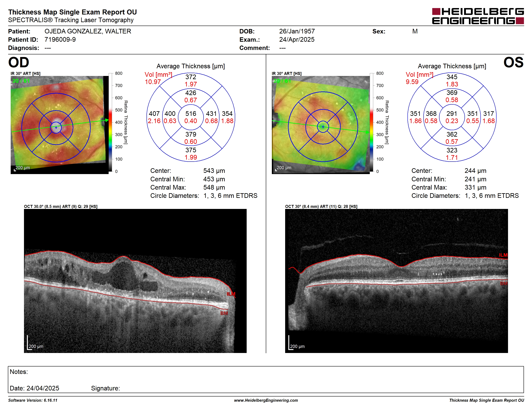Click the OD thickness map fundus image
Screen dimensions: 532x411
(59, 125)
